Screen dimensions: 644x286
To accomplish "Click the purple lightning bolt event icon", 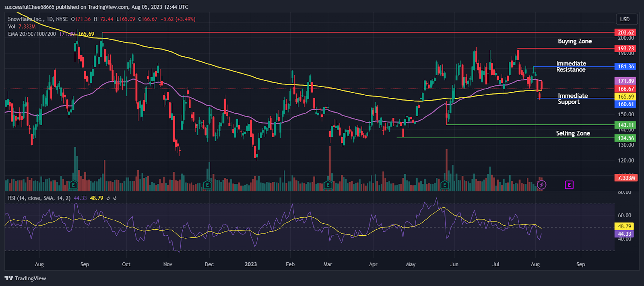I will click(x=542, y=185).
